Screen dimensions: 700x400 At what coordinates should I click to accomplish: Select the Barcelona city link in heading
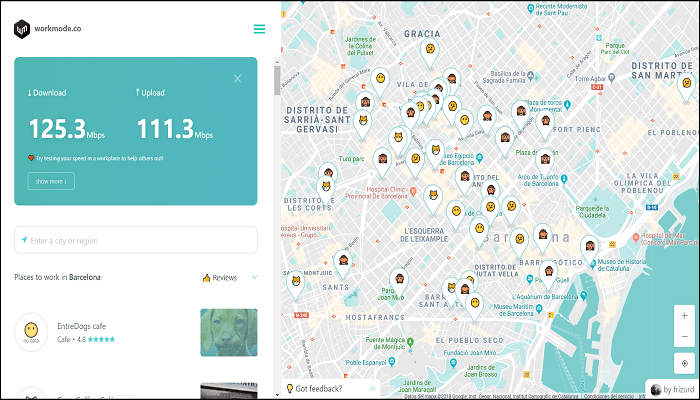click(x=84, y=277)
